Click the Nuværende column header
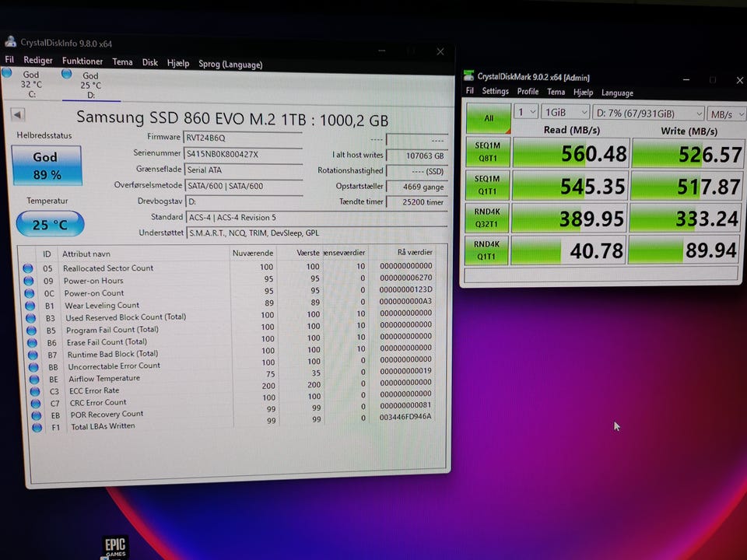This screenshot has width=747, height=560. [x=253, y=253]
